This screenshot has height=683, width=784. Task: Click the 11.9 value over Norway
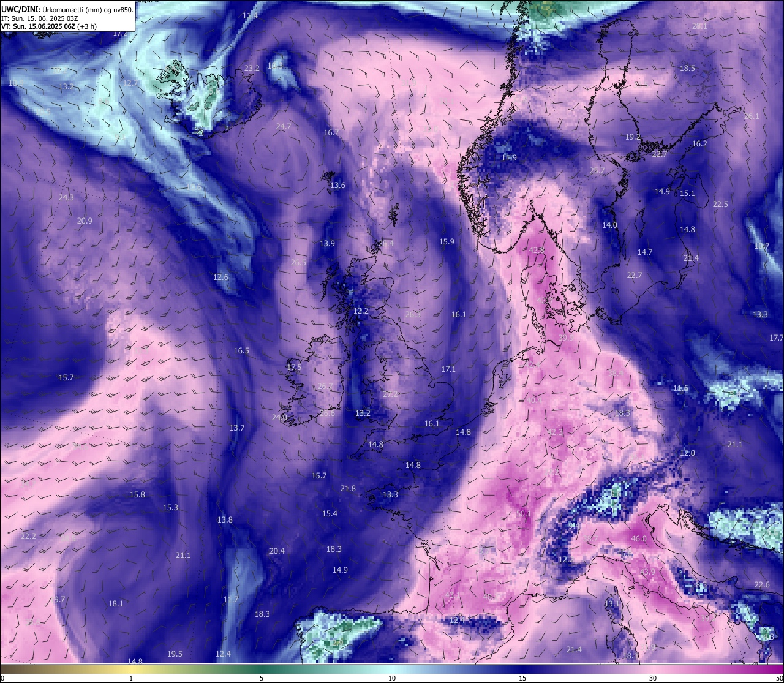[x=509, y=158]
